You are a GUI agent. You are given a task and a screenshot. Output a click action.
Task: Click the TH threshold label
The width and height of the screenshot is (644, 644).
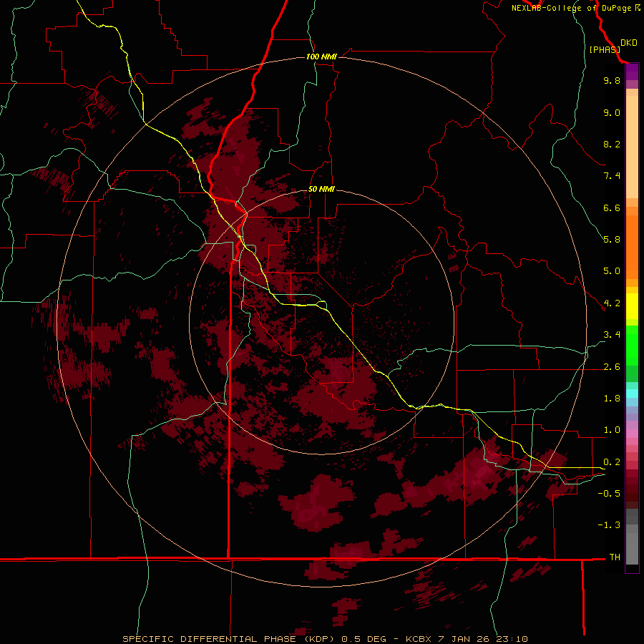pyautogui.click(x=615, y=557)
